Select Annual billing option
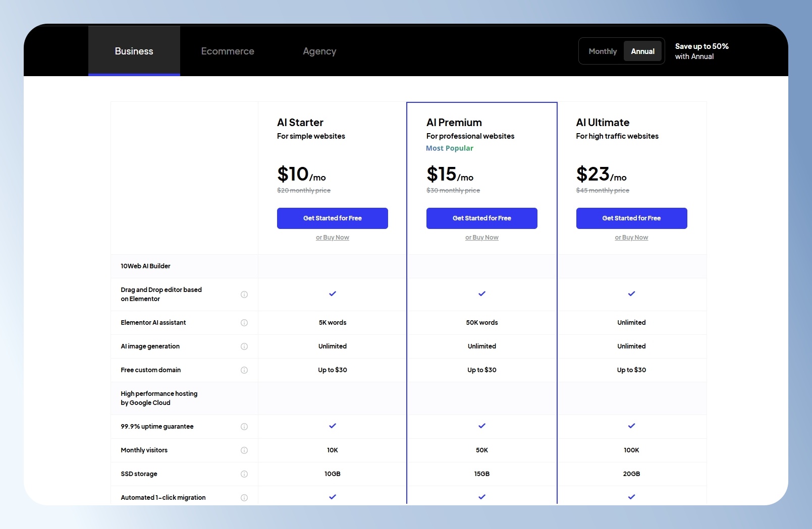The image size is (812, 529). (642, 51)
